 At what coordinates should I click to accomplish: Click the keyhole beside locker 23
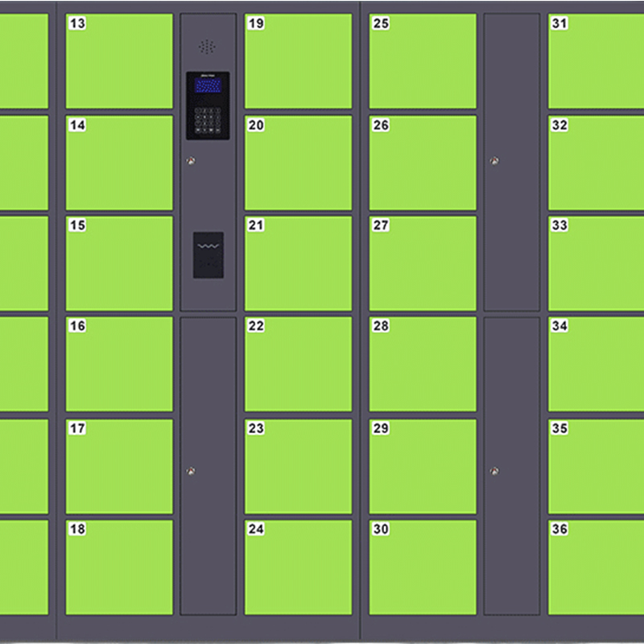coord(190,471)
